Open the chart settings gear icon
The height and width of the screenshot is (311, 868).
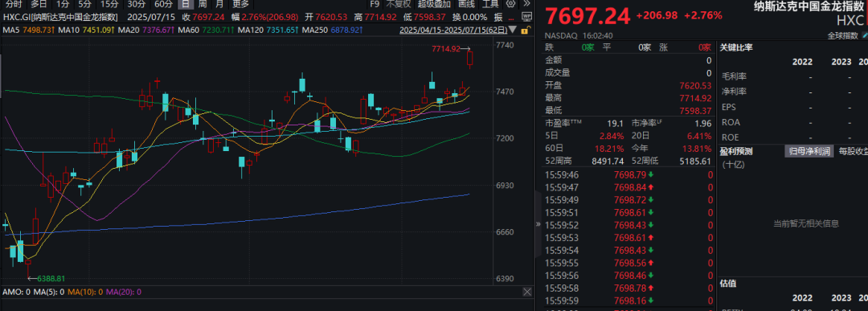(x=510, y=3)
